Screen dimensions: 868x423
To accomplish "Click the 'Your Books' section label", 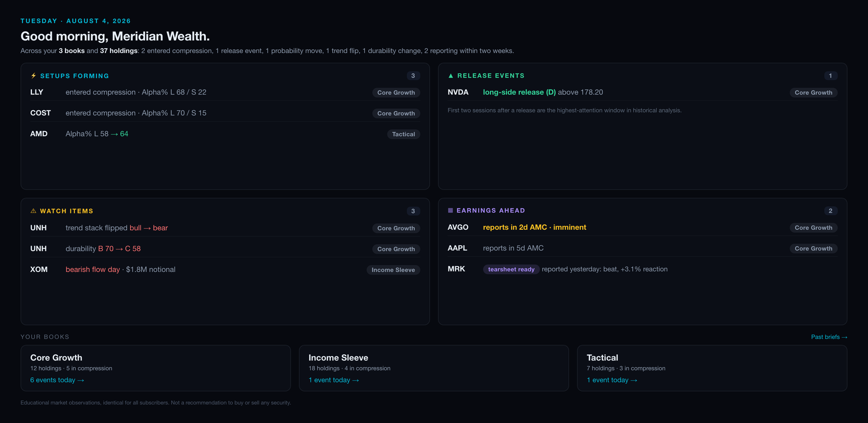I will coord(45,337).
